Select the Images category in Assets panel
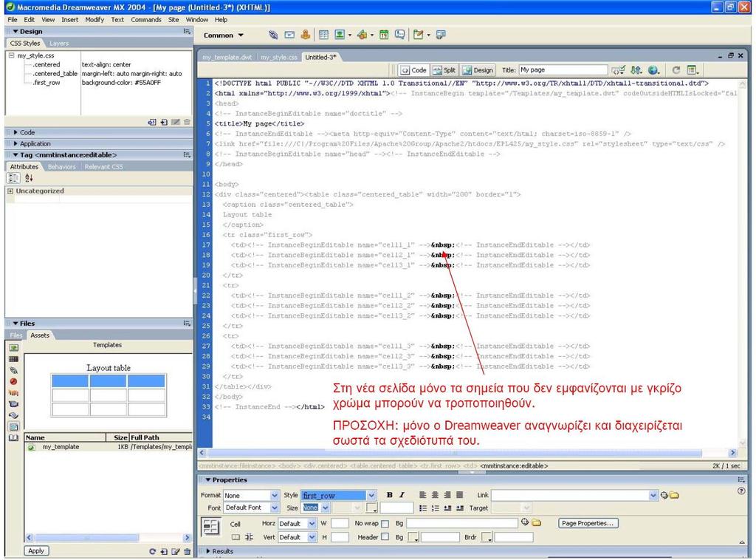This screenshot has height=560, width=756. (x=14, y=348)
